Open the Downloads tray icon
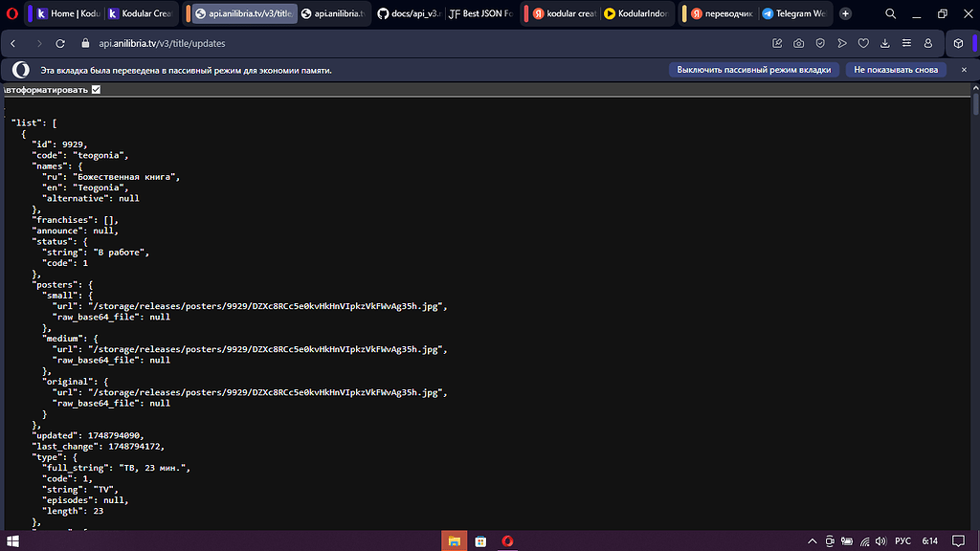 pos(885,43)
